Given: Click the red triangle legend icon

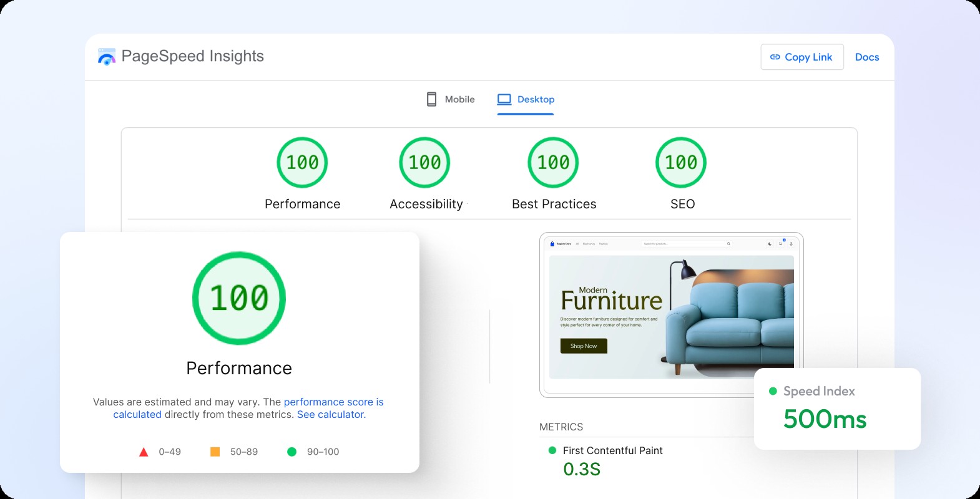Looking at the screenshot, I should [x=144, y=452].
